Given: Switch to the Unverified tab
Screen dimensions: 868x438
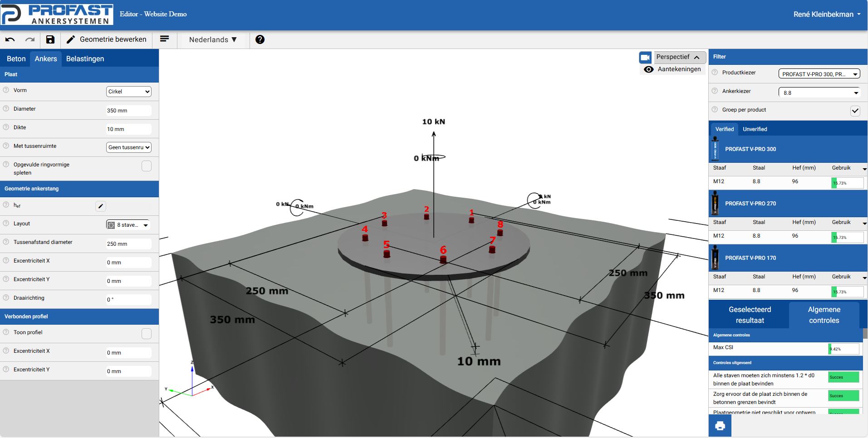Looking at the screenshot, I should point(755,129).
